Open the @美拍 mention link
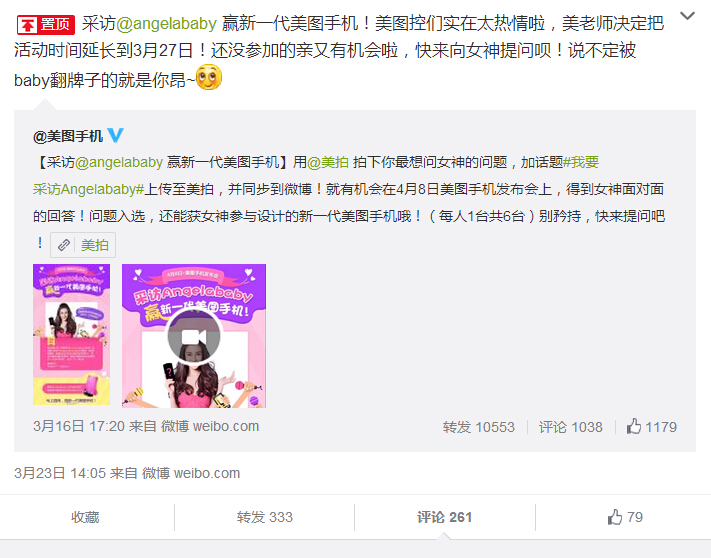Screen dimensions: 711x558 pos(328,162)
